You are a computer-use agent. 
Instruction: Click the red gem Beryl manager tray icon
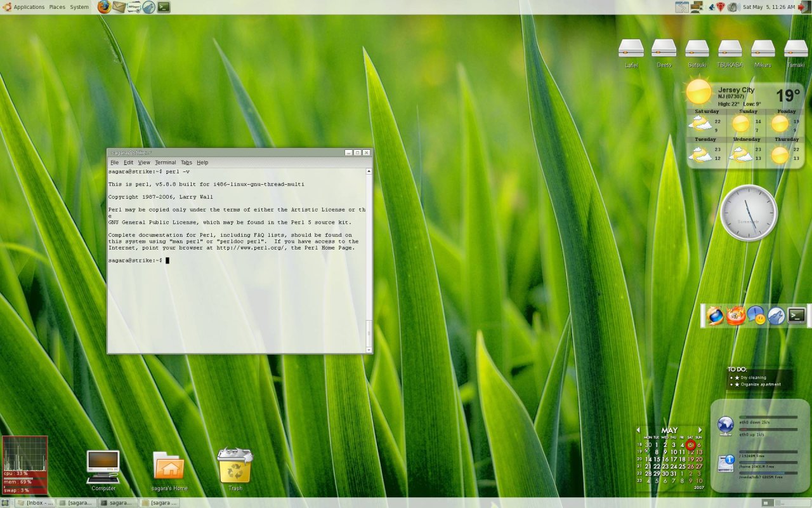pos(721,7)
